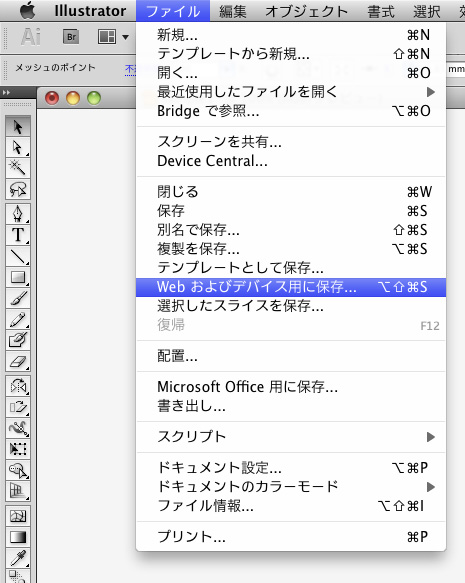Choose 新規... from the file menu
This screenshot has height=583, width=465.
coord(291,35)
